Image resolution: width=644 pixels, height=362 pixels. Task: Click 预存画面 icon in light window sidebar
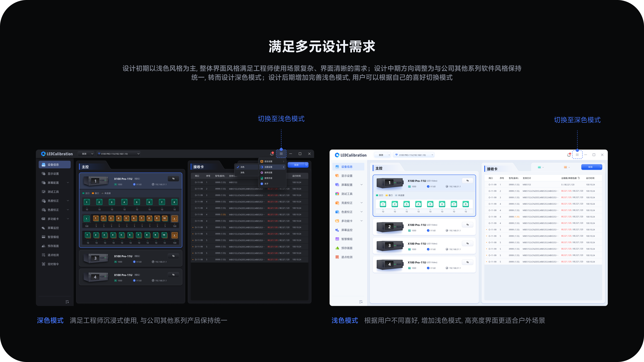click(337, 248)
